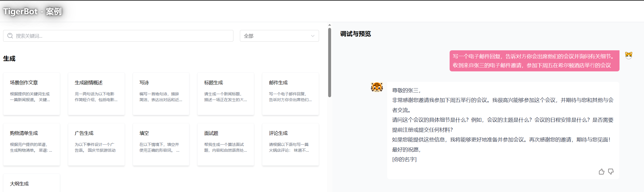Click the thumbs-down icon on the reply
Viewport: 644px width, 192px height.
[611, 172]
